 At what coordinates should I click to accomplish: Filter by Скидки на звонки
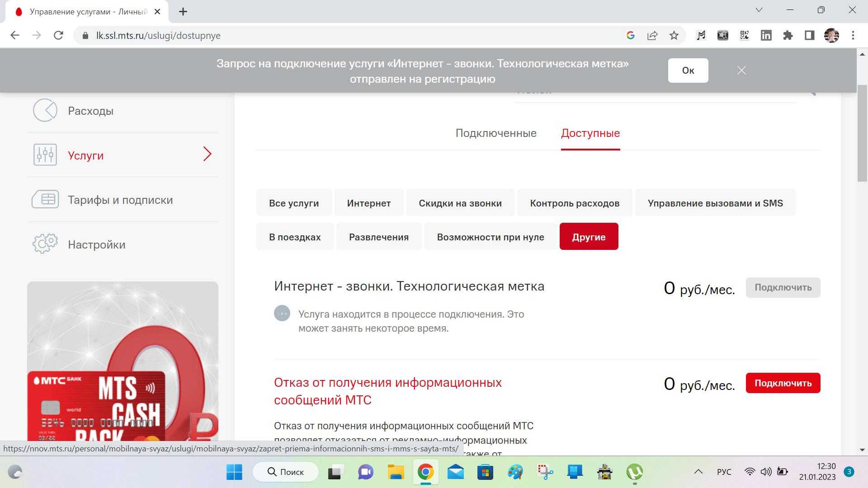point(460,203)
